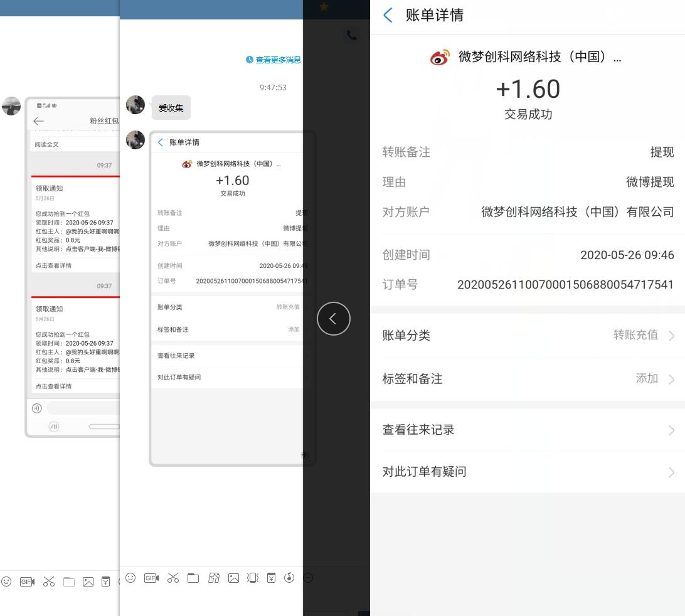The height and width of the screenshot is (616, 685).
Task: Click the enlarged 对此订单有疑问 label
Action: [x=424, y=471]
